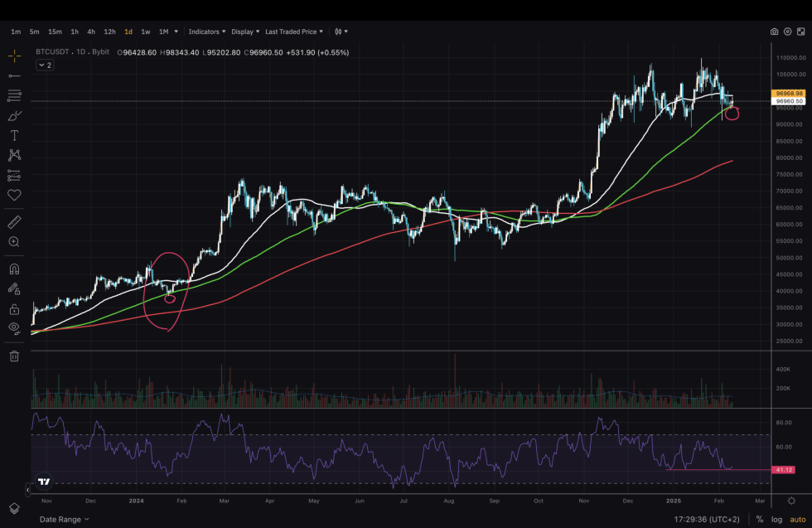
Task: Open the Indicators menu
Action: click(x=204, y=31)
